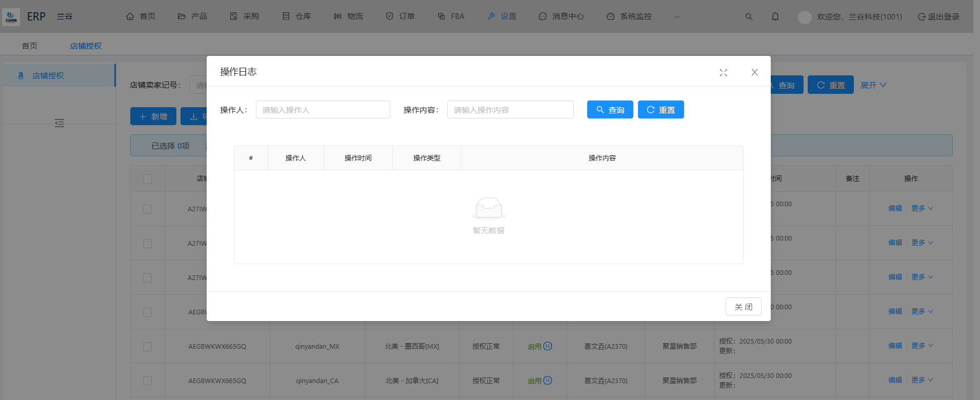The height and width of the screenshot is (400, 980).
Task: Expand the 展开 filter options
Action: (873, 85)
